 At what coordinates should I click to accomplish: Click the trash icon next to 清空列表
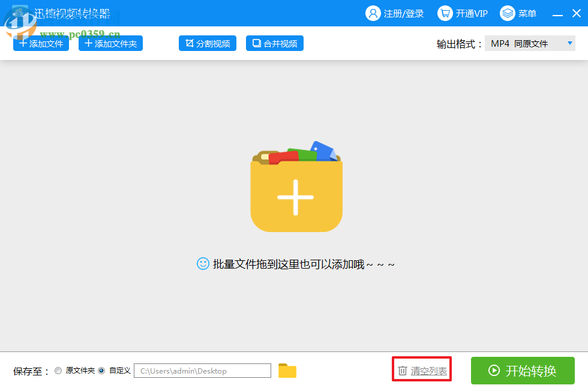coord(402,369)
